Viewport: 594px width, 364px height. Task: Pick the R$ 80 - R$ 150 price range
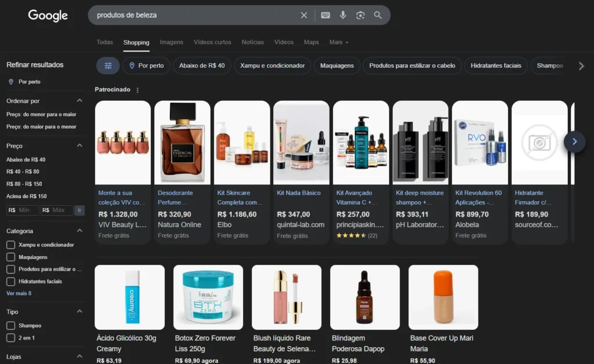[x=24, y=184]
